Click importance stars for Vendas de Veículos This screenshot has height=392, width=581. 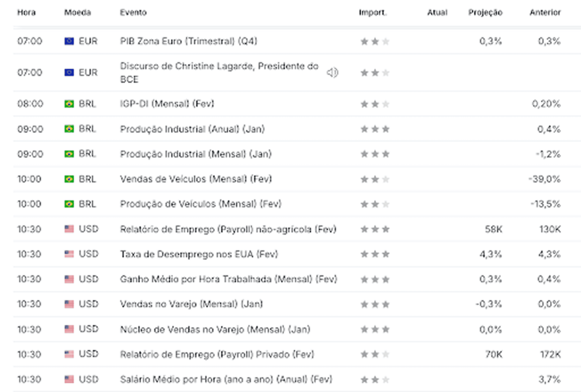click(375, 179)
